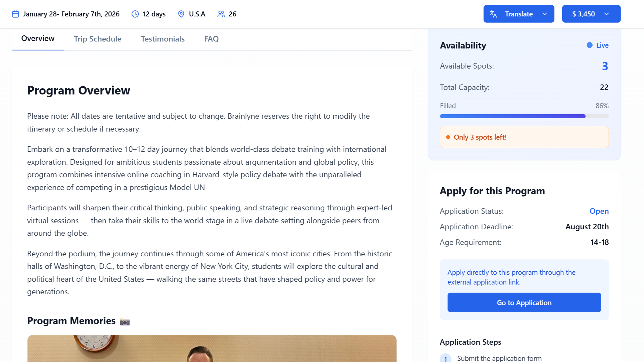Expand the Translate dropdown chevron
The width and height of the screenshot is (644, 362).
pos(544,14)
